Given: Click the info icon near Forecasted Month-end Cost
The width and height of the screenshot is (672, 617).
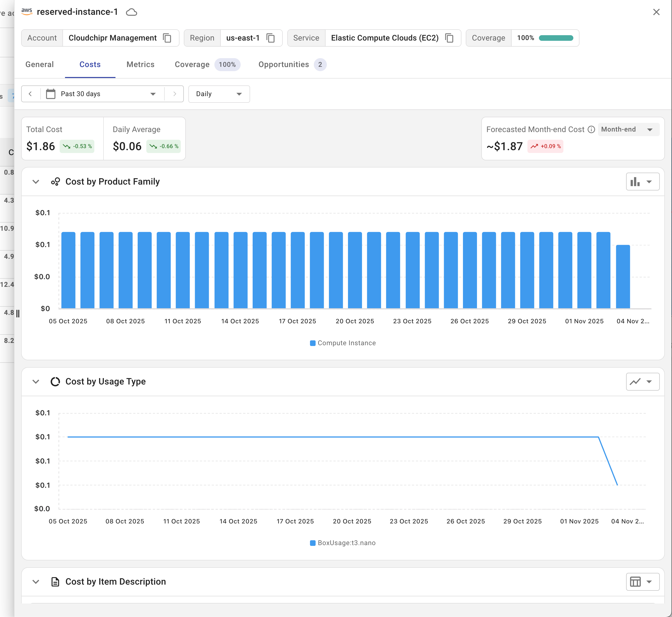Looking at the screenshot, I should (591, 130).
